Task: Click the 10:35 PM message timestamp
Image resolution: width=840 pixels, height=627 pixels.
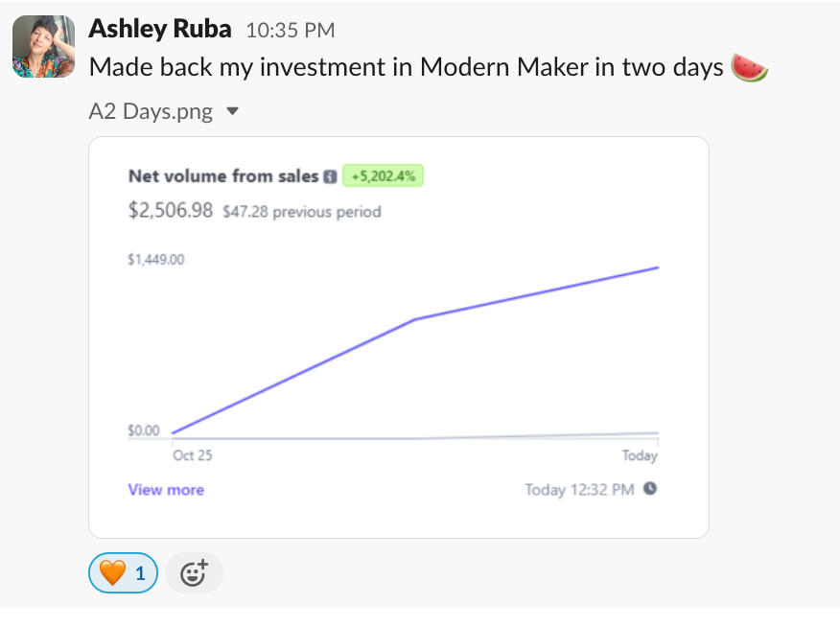Action: point(290,31)
